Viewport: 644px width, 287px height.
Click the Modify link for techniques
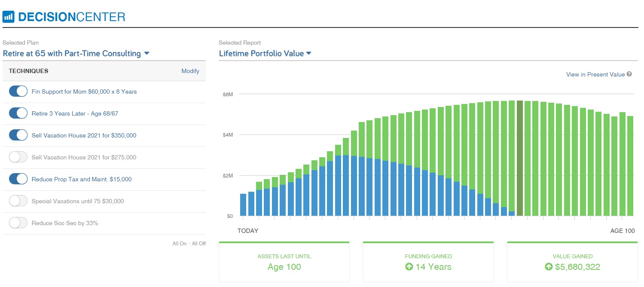pos(190,71)
